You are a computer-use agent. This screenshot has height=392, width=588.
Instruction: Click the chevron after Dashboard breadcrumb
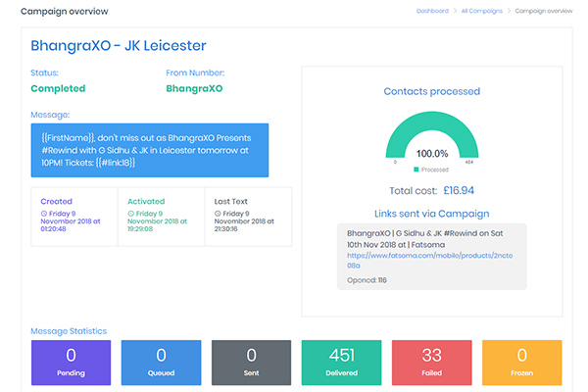click(x=455, y=11)
